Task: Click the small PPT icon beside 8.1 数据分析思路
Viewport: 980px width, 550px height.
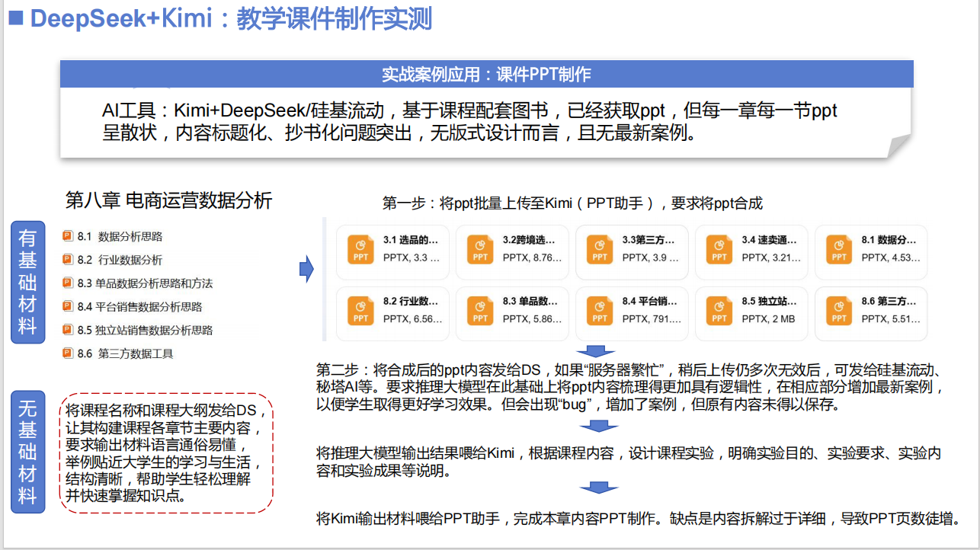Action: [67, 236]
